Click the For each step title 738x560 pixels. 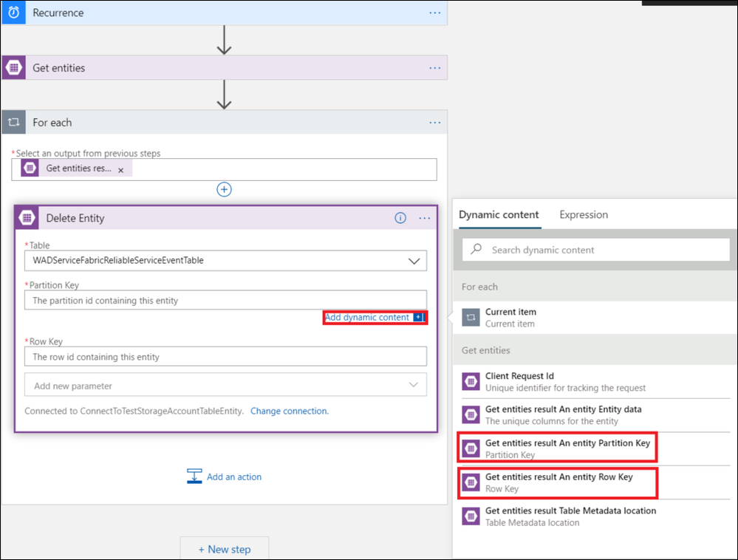(x=52, y=123)
